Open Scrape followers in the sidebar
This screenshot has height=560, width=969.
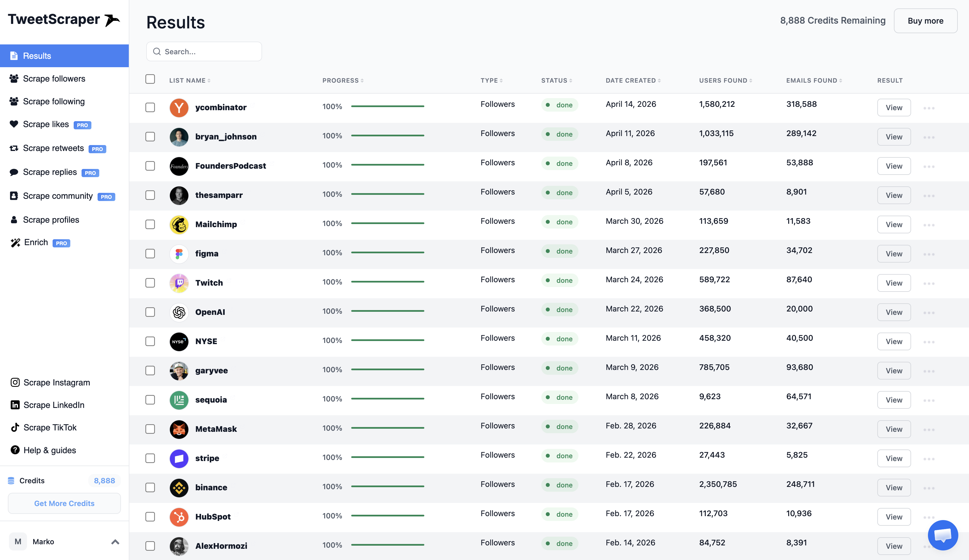tap(54, 78)
